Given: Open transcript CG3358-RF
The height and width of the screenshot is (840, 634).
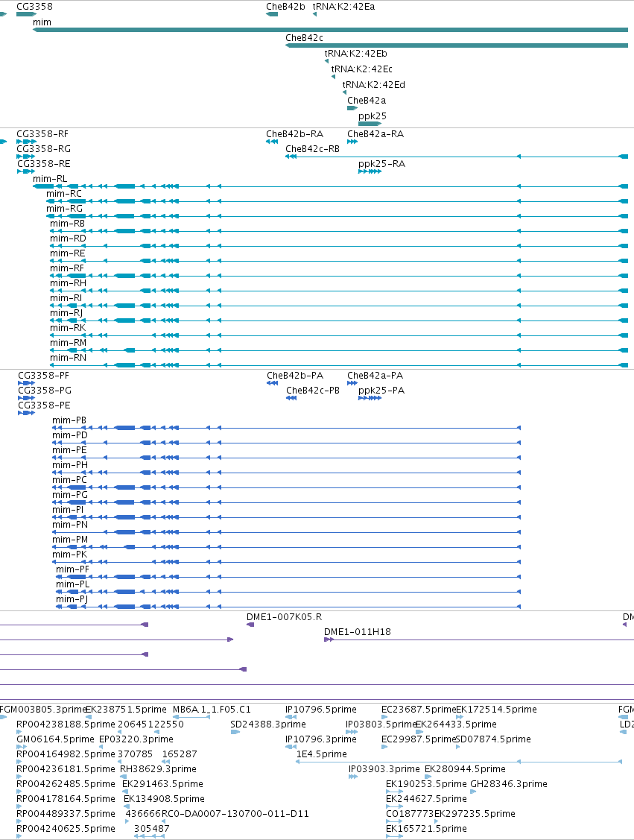Looking at the screenshot, I should point(42,134).
